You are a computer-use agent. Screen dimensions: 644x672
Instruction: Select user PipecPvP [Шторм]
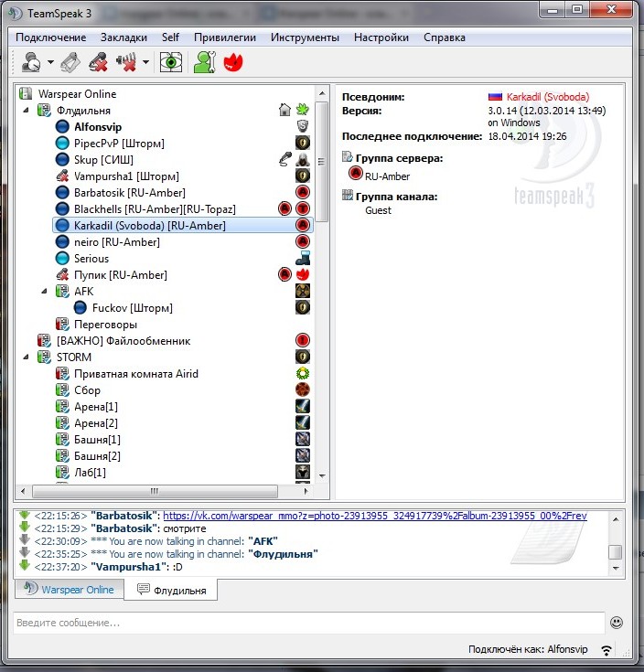[x=119, y=144]
